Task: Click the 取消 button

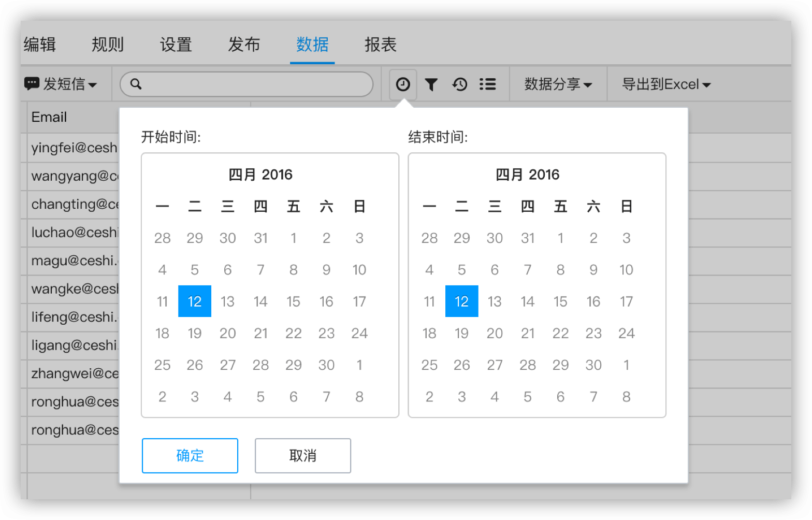Action: point(303,456)
